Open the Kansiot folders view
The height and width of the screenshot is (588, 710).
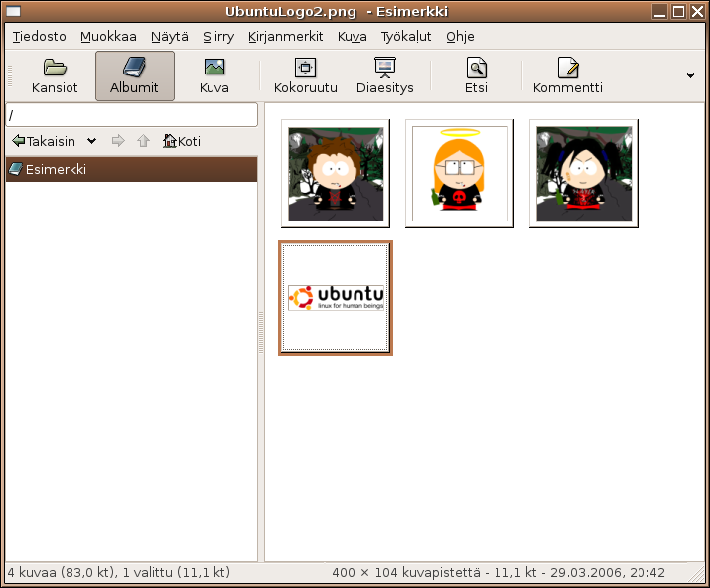click(x=55, y=75)
